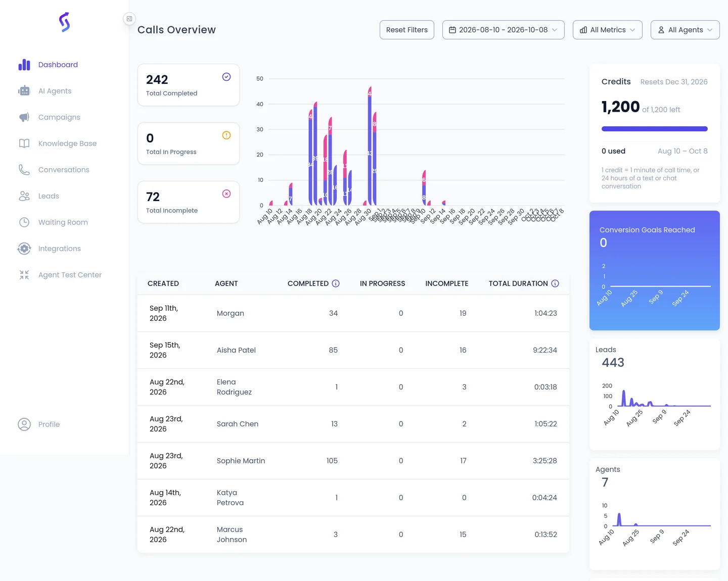Click the Sarah Chen agent name
The height and width of the screenshot is (581, 728).
click(238, 424)
